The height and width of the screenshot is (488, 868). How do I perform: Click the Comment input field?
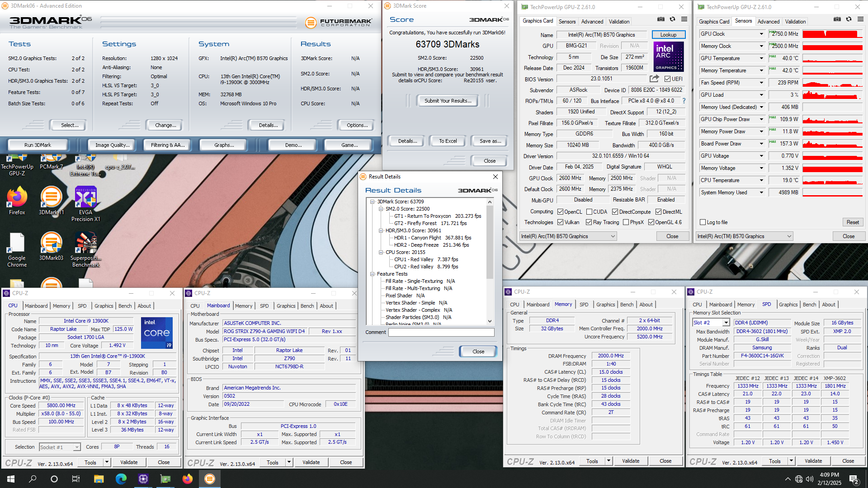tap(441, 332)
